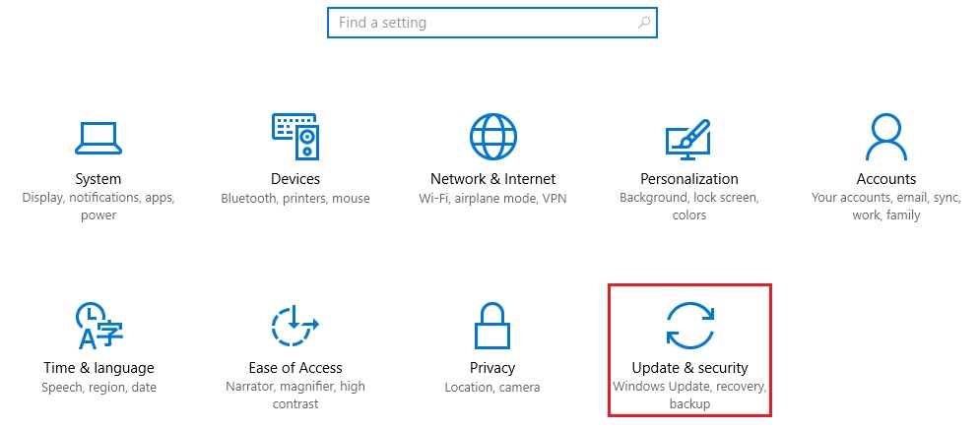Select the 'Devices' title text
Screen dimensions: 980x428
(x=295, y=179)
